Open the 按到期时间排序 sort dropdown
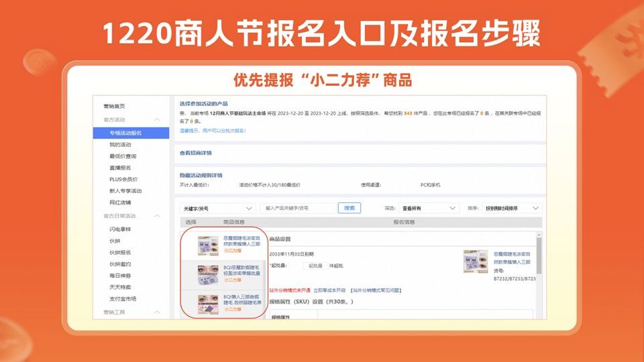Screen dimensions: 644x362 point(512,208)
